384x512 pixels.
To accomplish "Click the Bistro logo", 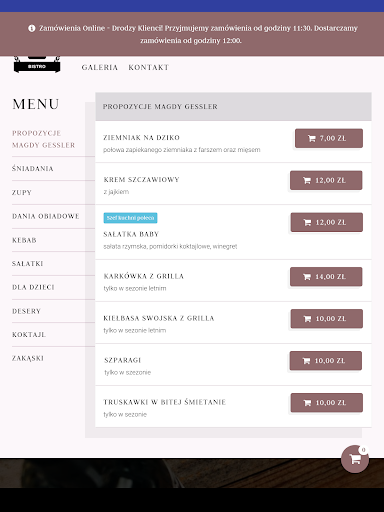I will [x=37, y=64].
